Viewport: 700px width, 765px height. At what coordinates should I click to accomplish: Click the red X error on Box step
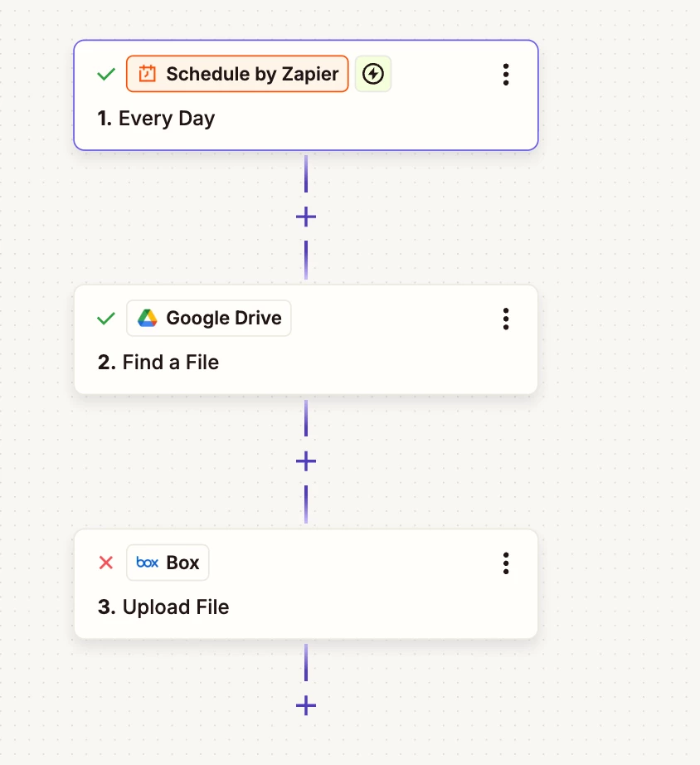[106, 563]
